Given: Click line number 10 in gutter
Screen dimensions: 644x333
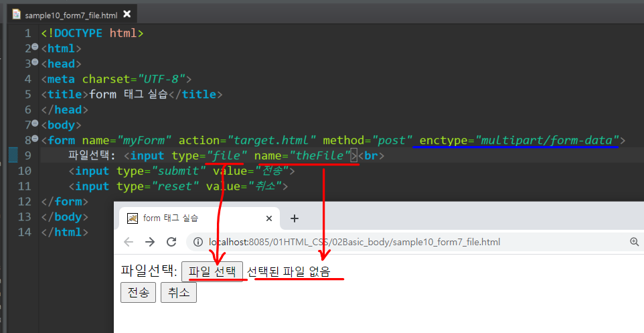Looking at the screenshot, I should 25,171.
